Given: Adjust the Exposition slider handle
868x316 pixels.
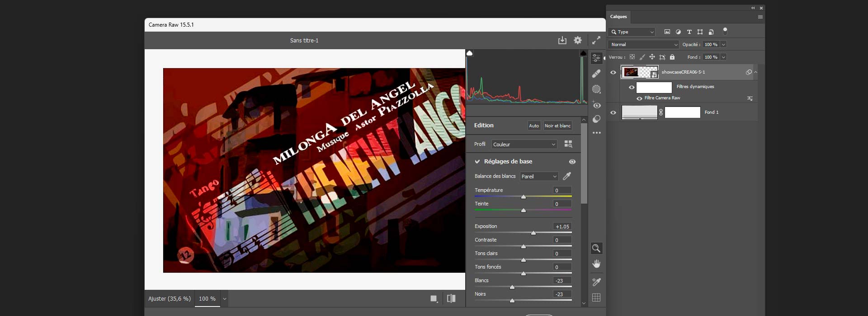Looking at the screenshot, I should (533, 233).
